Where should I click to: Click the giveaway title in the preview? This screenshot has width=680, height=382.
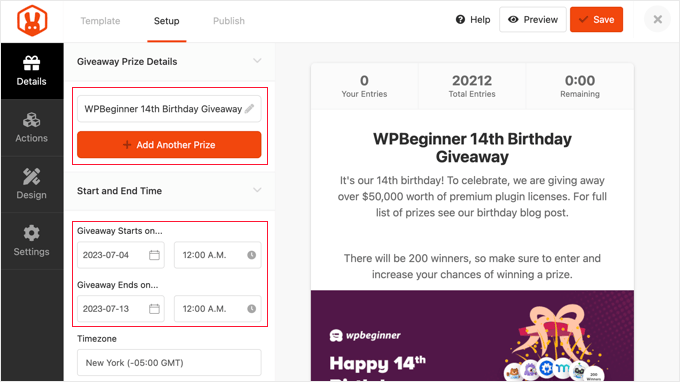coord(472,147)
